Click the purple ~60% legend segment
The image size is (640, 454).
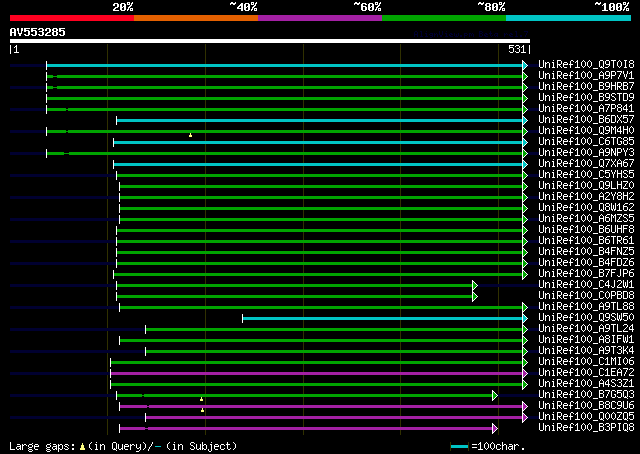pyautogui.click(x=320, y=18)
